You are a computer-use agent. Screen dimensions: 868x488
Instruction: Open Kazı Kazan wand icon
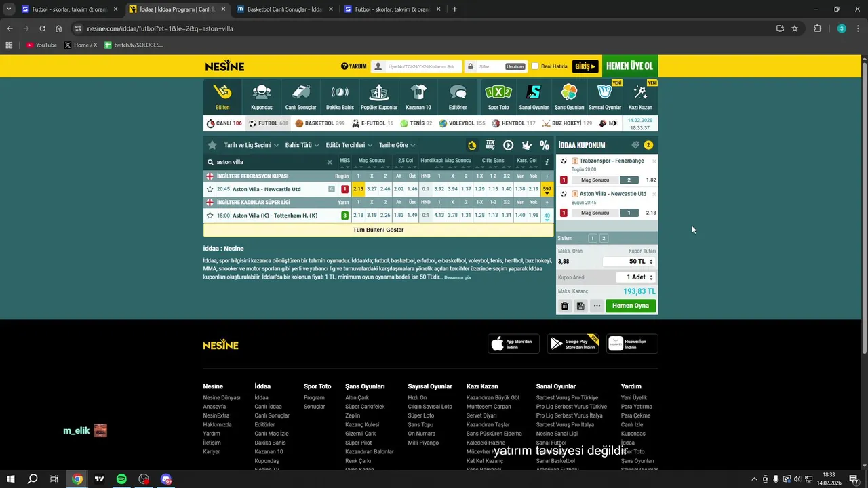pos(640,91)
